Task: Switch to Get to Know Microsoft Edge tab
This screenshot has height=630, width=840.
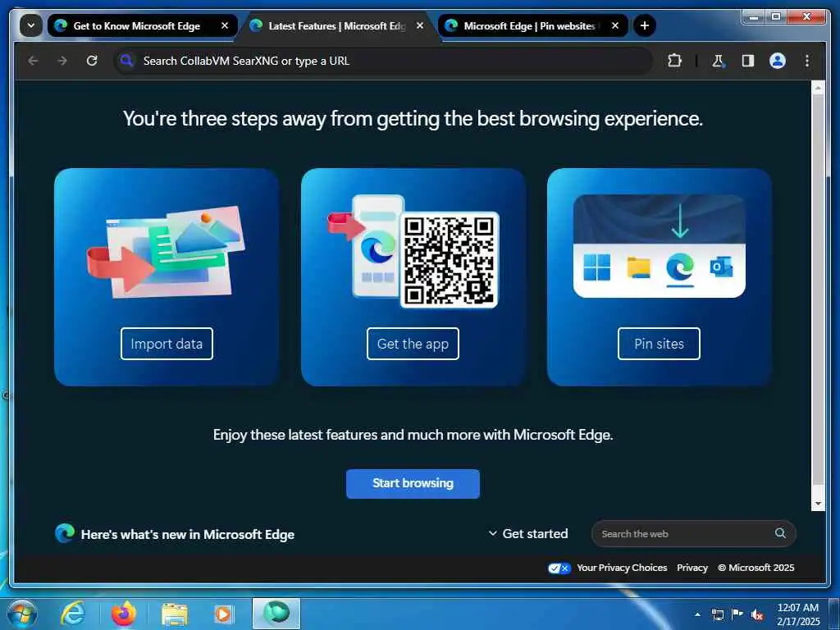Action: [x=143, y=25]
